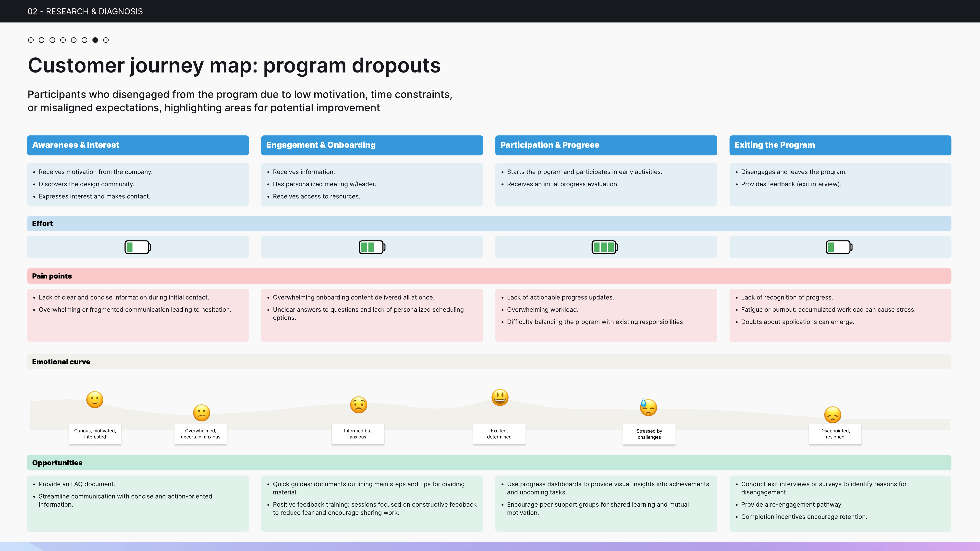Select the Participation & Progress stage header
980x551 pixels.
point(606,145)
